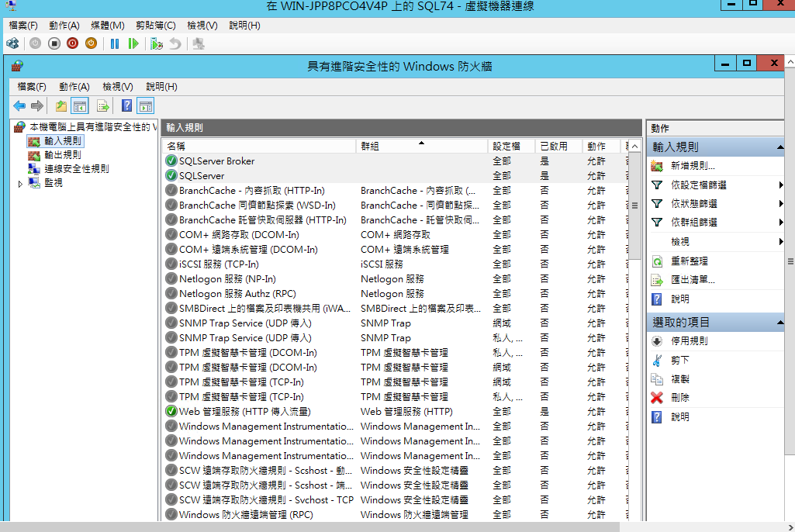Click 剪下 action
Image resolution: width=795 pixels, height=532 pixels.
coord(680,360)
